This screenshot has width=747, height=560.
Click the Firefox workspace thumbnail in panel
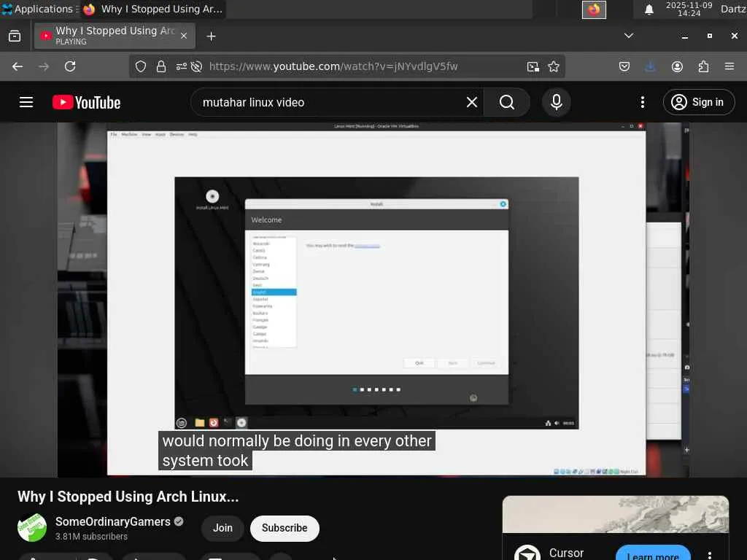(594, 9)
